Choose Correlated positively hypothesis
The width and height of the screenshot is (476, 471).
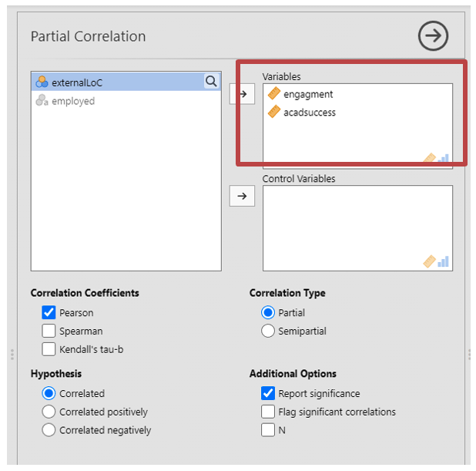[49, 412]
